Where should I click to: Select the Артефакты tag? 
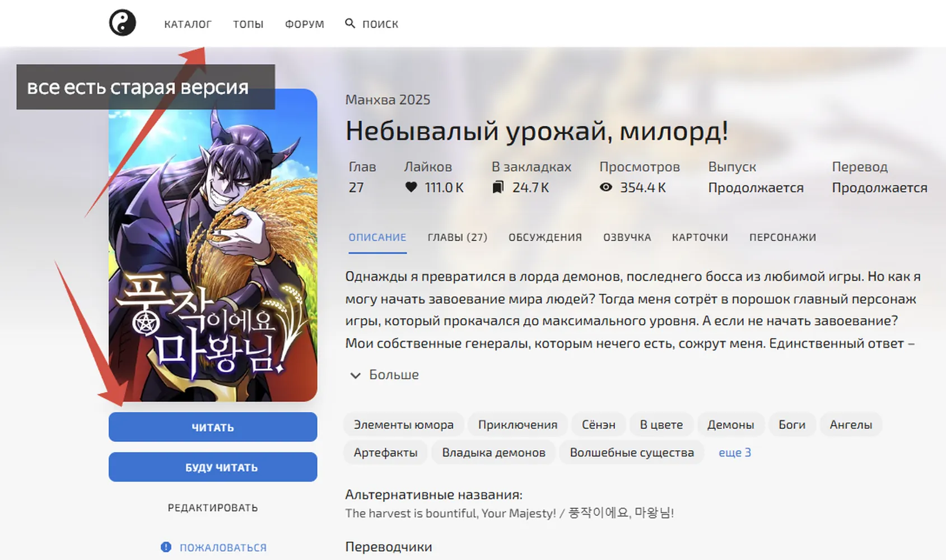385,452
